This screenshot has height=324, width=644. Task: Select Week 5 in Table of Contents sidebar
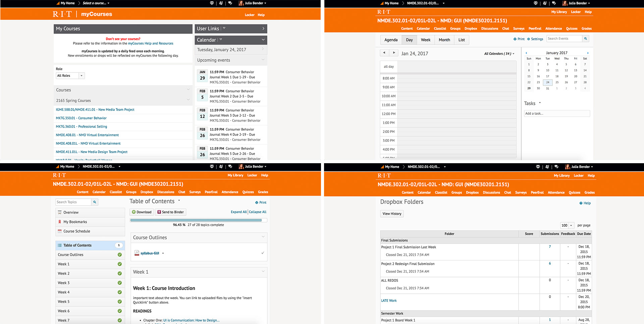pyautogui.click(x=90, y=302)
